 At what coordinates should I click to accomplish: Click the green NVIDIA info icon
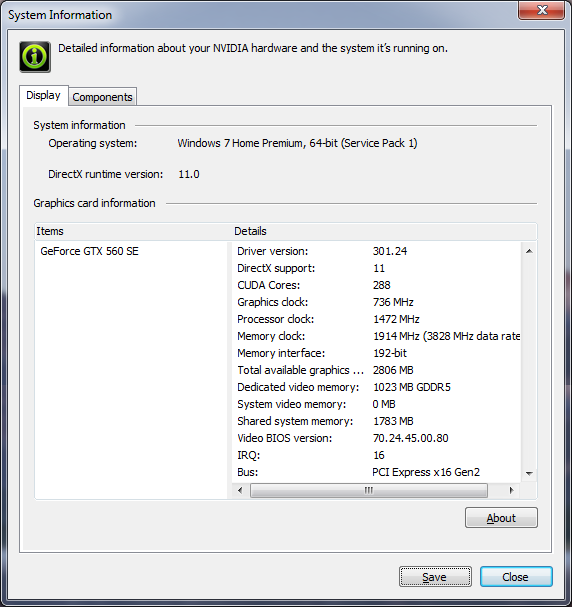coord(35,57)
